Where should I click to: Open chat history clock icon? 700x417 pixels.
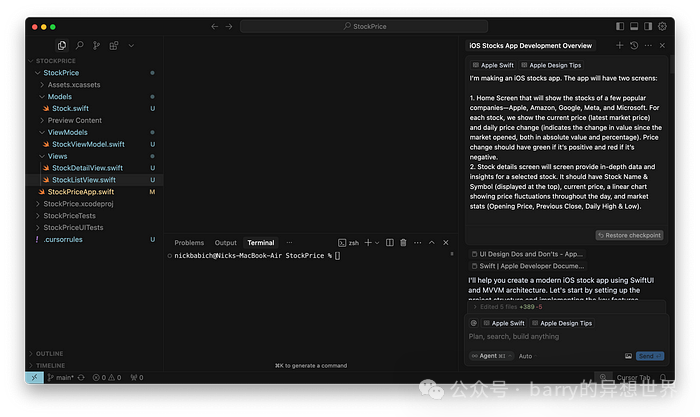click(634, 46)
